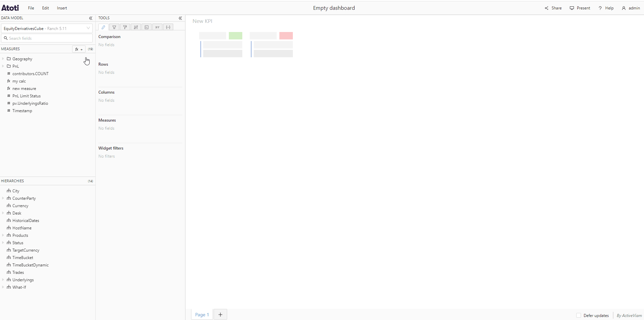Click the HostName hierarchy icon

pyautogui.click(x=9, y=228)
